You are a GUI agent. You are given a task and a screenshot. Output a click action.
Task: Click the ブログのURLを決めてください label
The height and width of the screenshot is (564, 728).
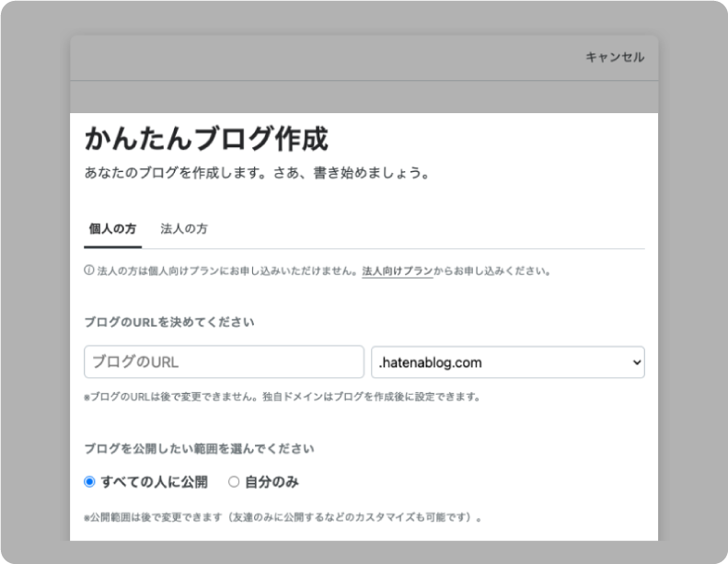169,322
